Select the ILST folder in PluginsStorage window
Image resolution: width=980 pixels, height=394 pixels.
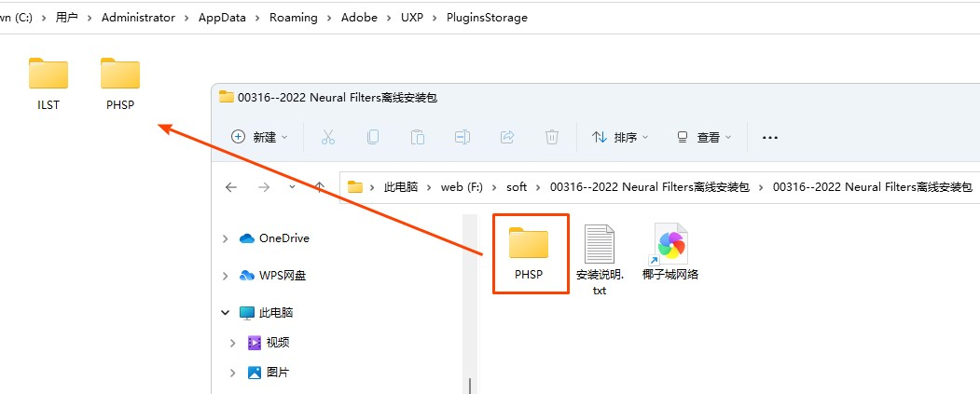48,84
